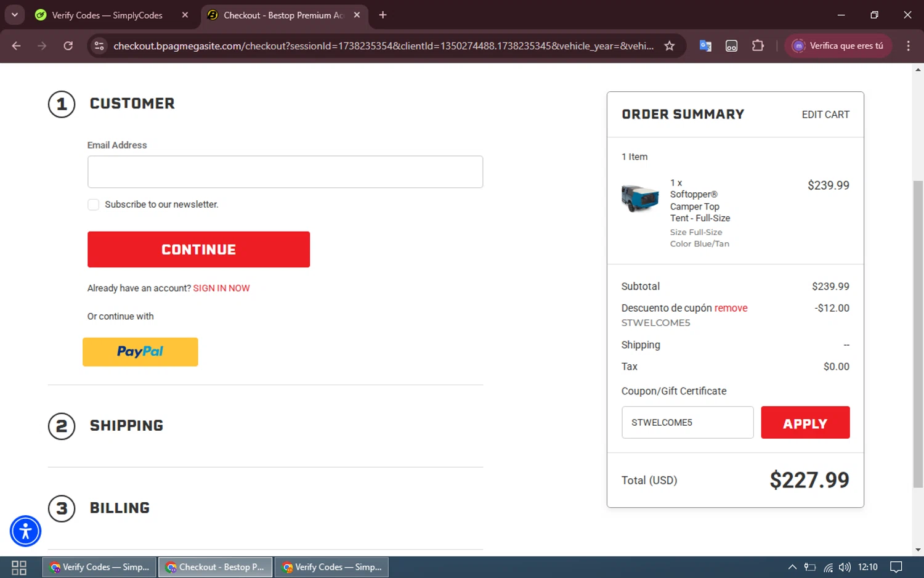The width and height of the screenshot is (924, 578).
Task: Click the Total (USD) label
Action: [649, 480]
